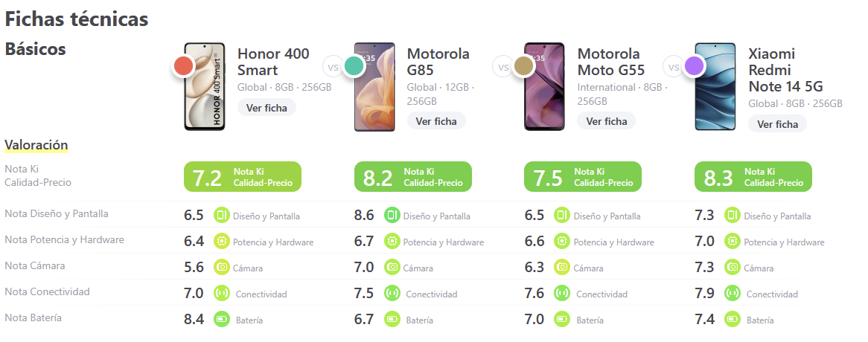Viewport: 868px width, 342px height.
Task: Click Redmi Note 14 5G connectivity icon
Action: [733, 294]
